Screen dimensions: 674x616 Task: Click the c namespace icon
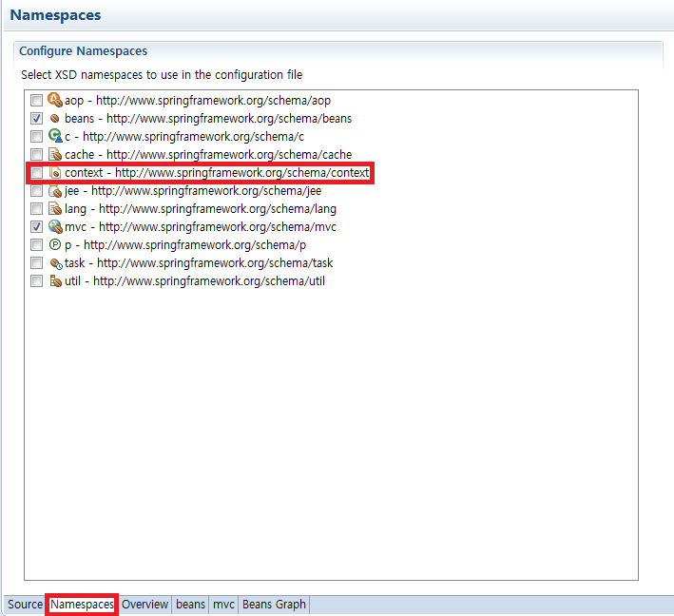[x=55, y=136]
